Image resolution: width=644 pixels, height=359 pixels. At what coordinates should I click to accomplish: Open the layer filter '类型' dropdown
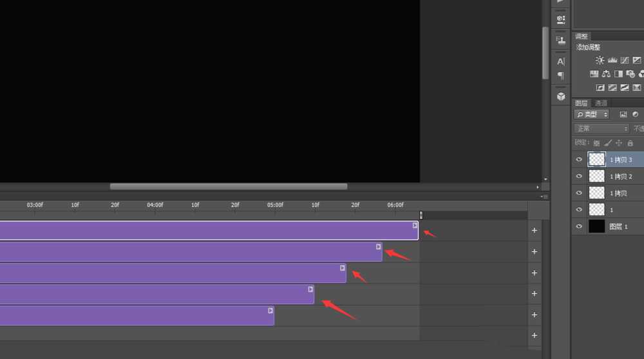point(592,115)
